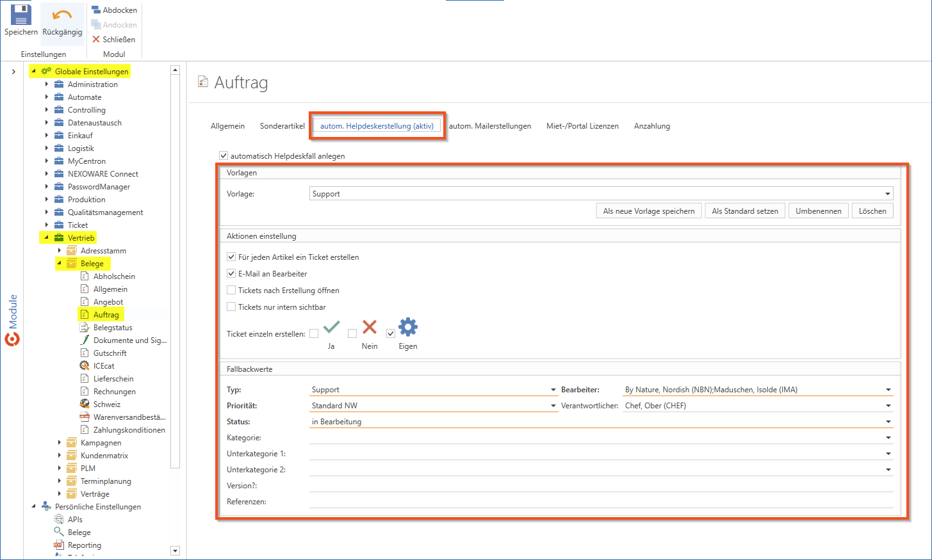Click the Dokumente und Sig... pen icon
The image size is (932, 560).
(85, 340)
